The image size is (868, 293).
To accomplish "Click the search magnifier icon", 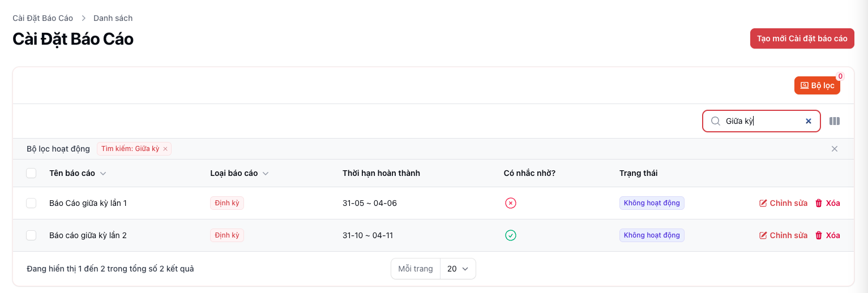I will click(x=716, y=121).
